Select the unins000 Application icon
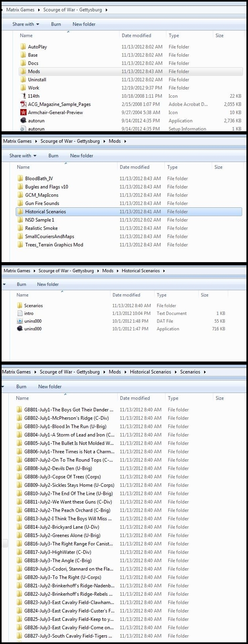248x644 pixels. pos(20,329)
